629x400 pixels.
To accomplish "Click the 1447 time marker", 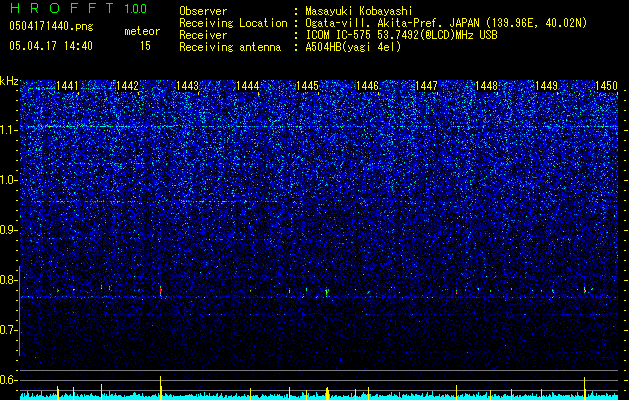I will 426,86.
